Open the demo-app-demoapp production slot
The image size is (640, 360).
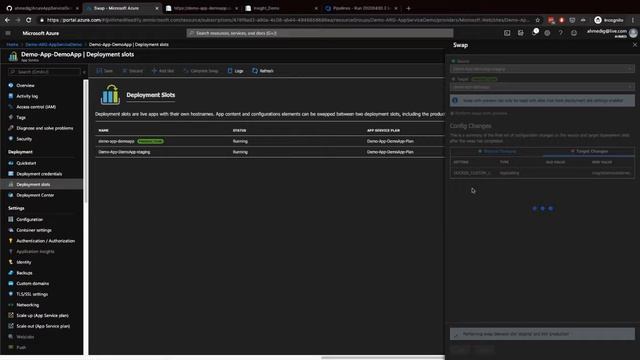(x=116, y=141)
